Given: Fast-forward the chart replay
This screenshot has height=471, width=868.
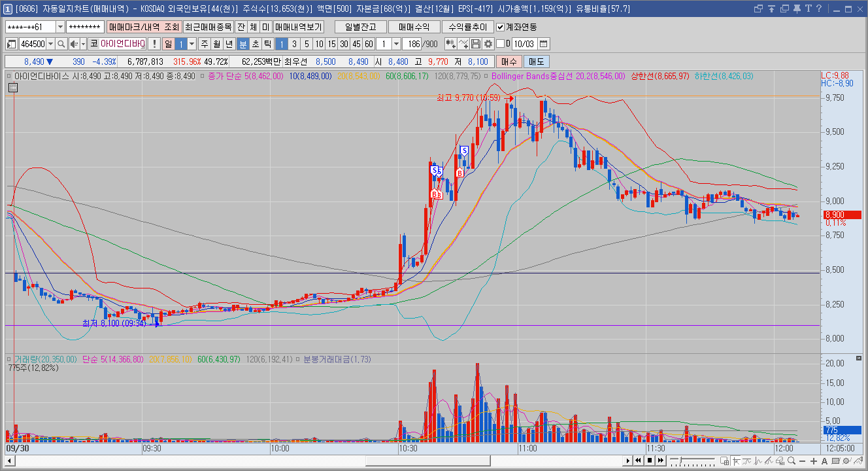Looking at the screenshot, I should (660, 461).
